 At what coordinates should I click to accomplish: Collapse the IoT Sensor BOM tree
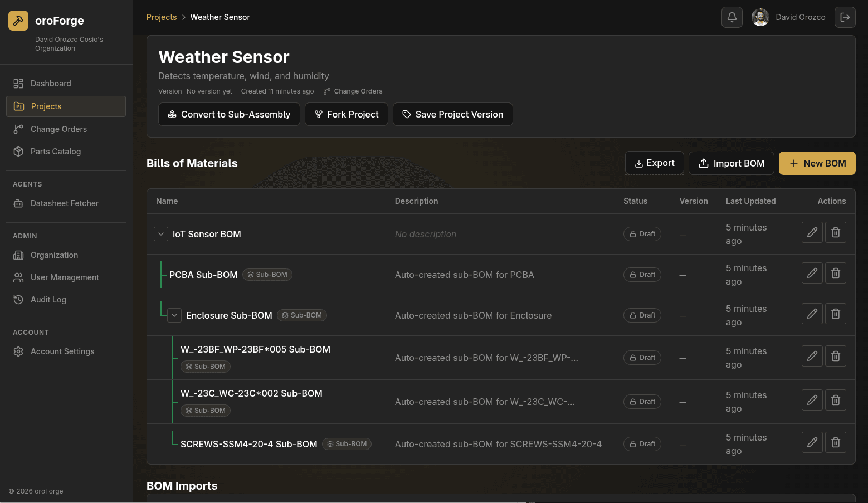click(x=161, y=234)
